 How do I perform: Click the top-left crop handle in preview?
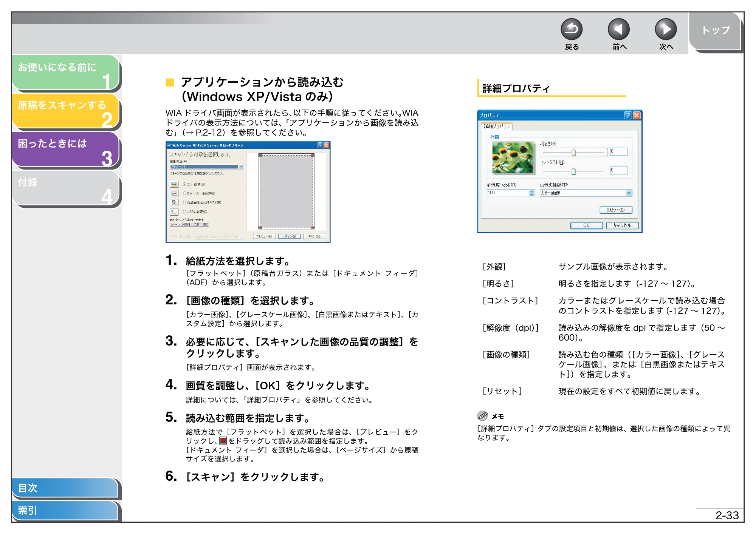tap(260, 155)
